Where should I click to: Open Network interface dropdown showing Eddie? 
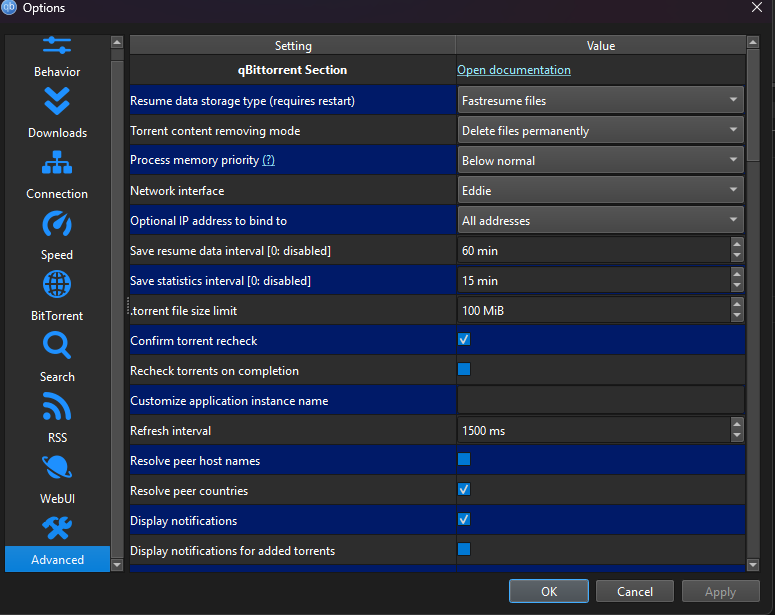[x=601, y=190]
